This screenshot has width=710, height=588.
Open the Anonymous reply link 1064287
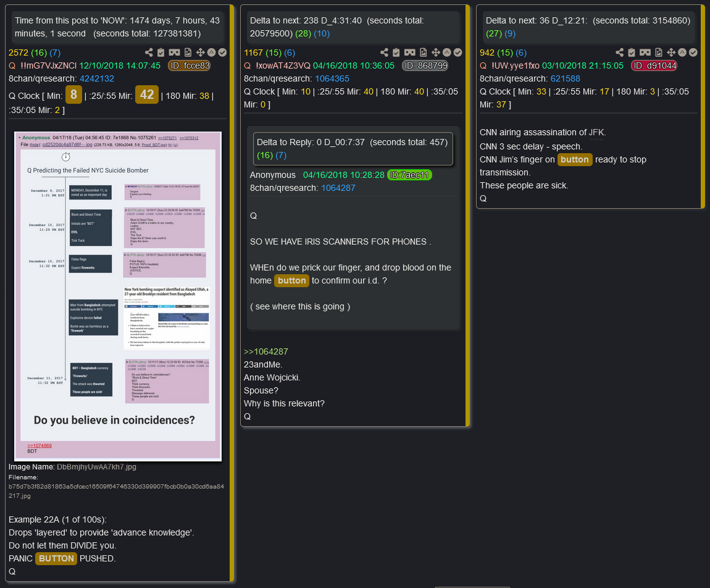tap(338, 188)
